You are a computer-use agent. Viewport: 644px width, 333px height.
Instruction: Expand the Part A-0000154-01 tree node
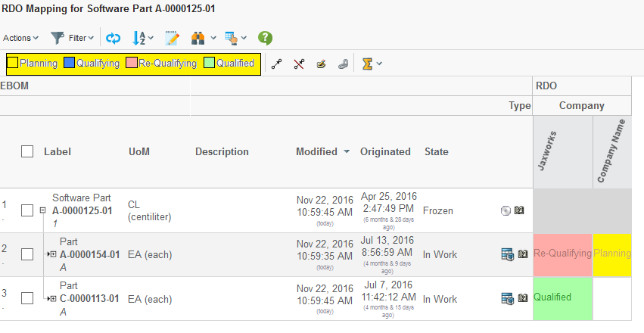tap(52, 254)
